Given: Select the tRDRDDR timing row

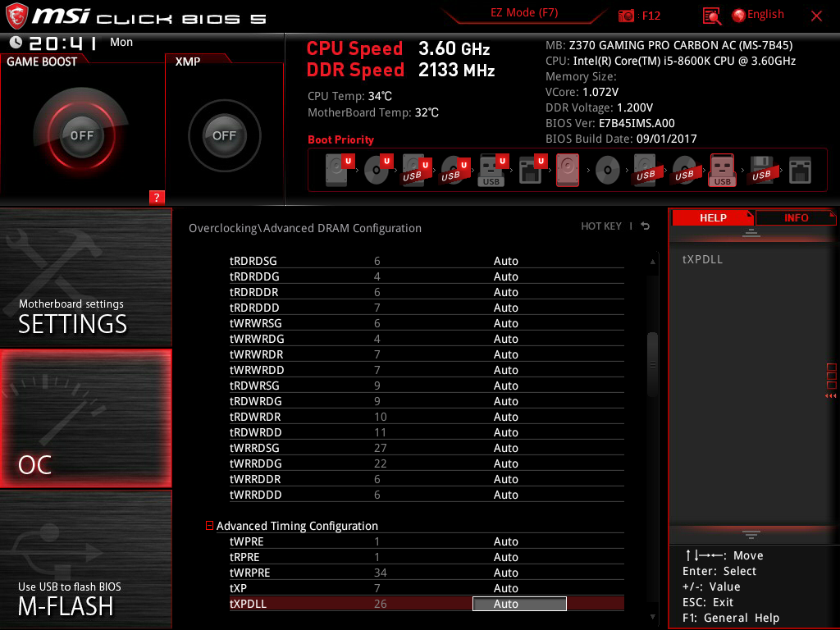Looking at the screenshot, I should click(427, 292).
